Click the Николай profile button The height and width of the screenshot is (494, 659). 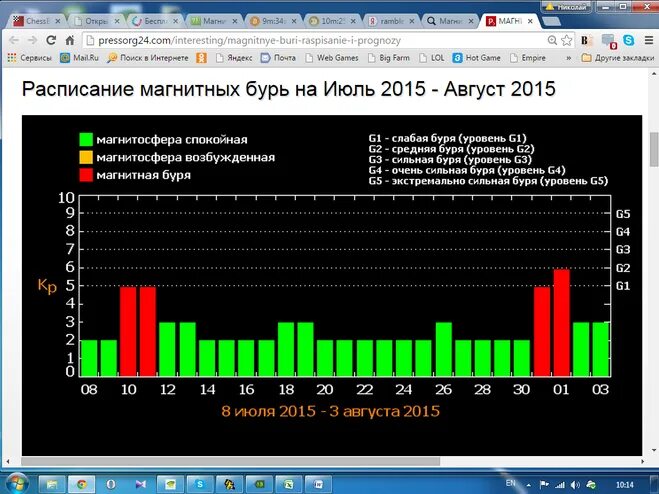(x=567, y=6)
